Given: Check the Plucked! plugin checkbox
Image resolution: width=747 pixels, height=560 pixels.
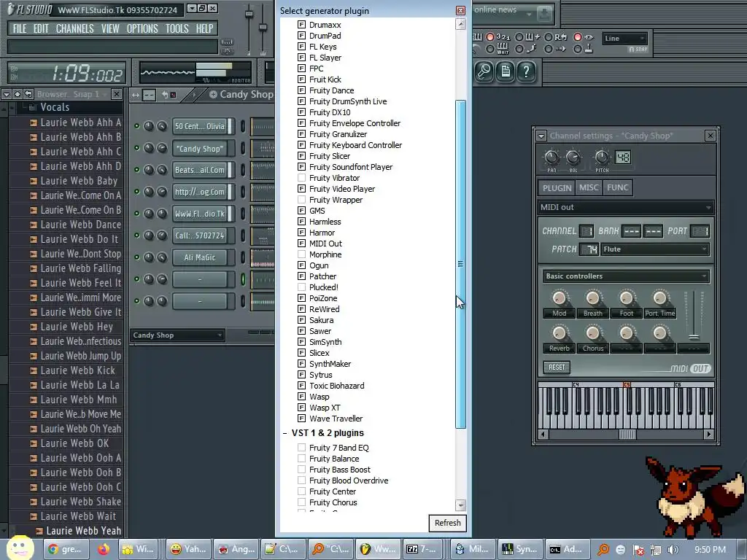Looking at the screenshot, I should tap(301, 287).
